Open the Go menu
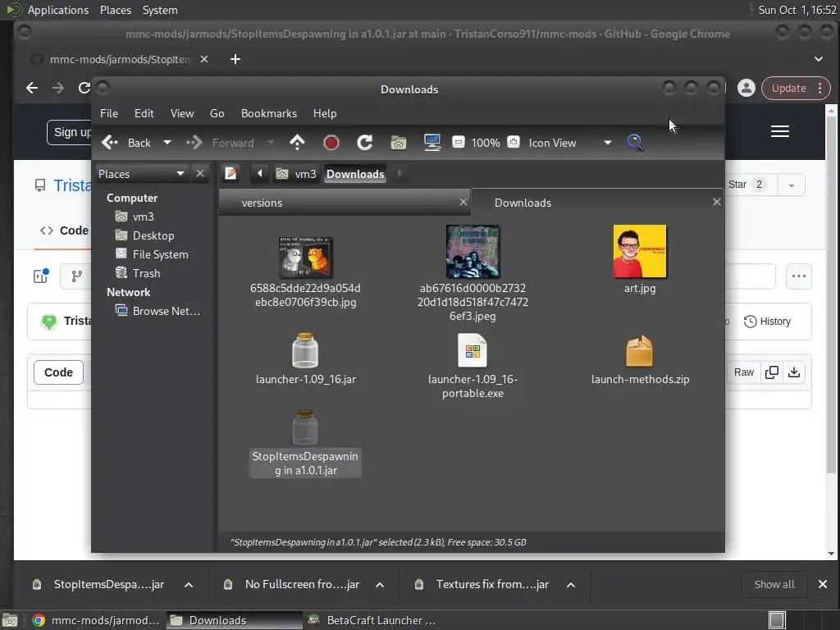 217,113
